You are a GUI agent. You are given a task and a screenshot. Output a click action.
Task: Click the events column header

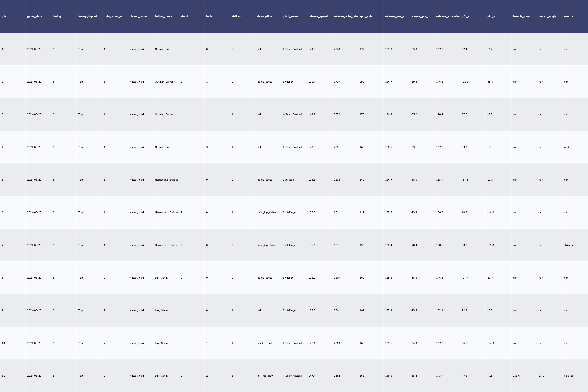pos(568,16)
